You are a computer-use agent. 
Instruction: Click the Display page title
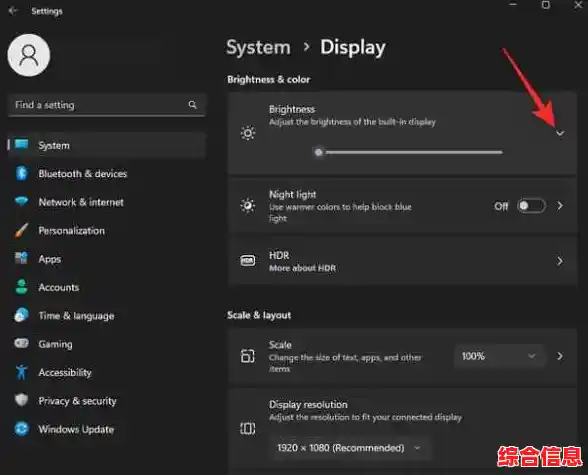[352, 48]
